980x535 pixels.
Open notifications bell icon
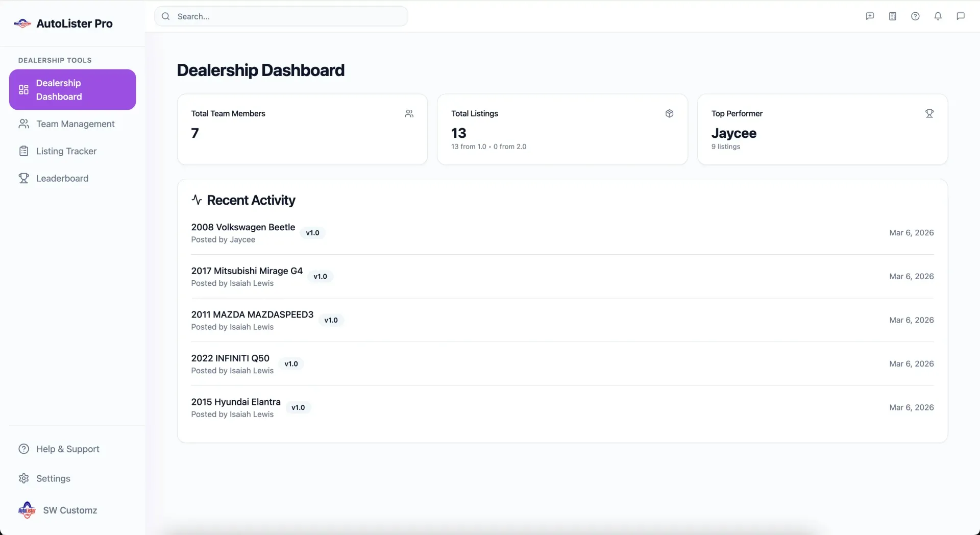tap(938, 16)
